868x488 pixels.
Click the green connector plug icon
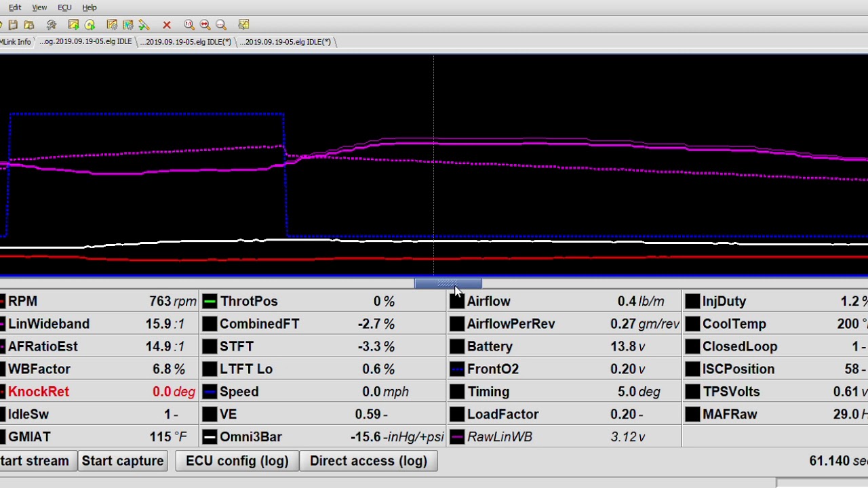[144, 25]
